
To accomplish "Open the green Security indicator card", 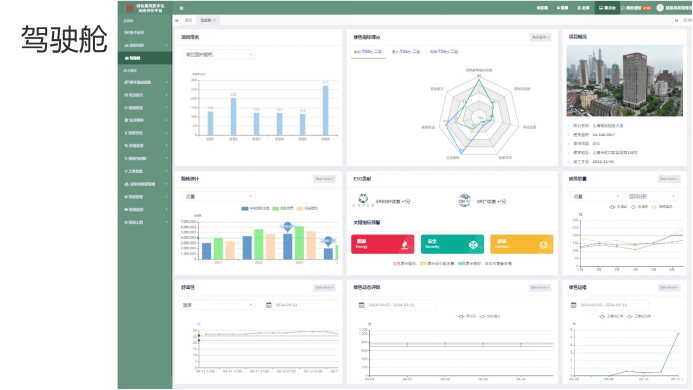I will (x=452, y=244).
